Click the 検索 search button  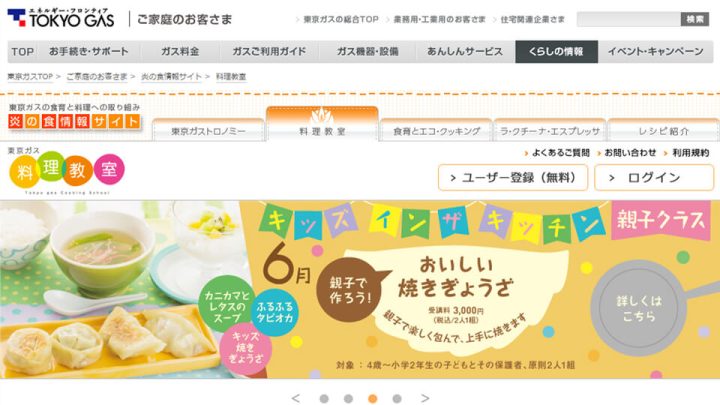(x=695, y=19)
